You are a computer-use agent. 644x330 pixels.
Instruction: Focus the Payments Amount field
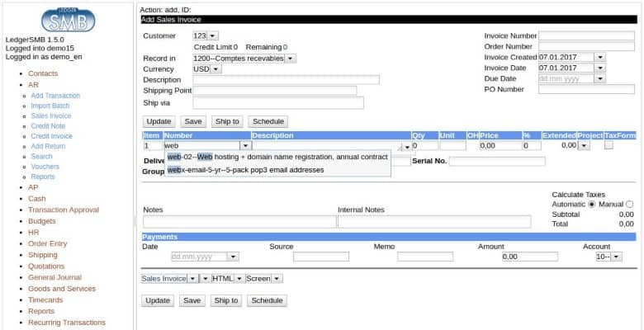530,257
